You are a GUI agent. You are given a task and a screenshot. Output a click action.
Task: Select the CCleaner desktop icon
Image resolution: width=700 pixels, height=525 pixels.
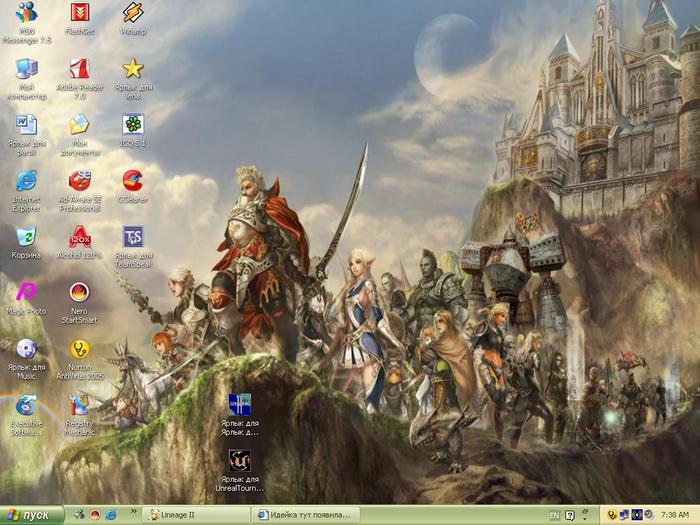click(133, 181)
